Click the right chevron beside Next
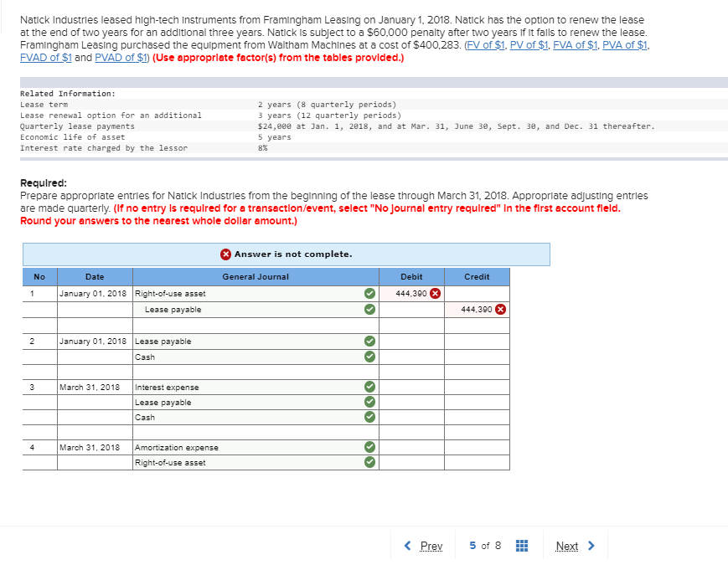This screenshot has height=565, width=728. click(x=591, y=546)
